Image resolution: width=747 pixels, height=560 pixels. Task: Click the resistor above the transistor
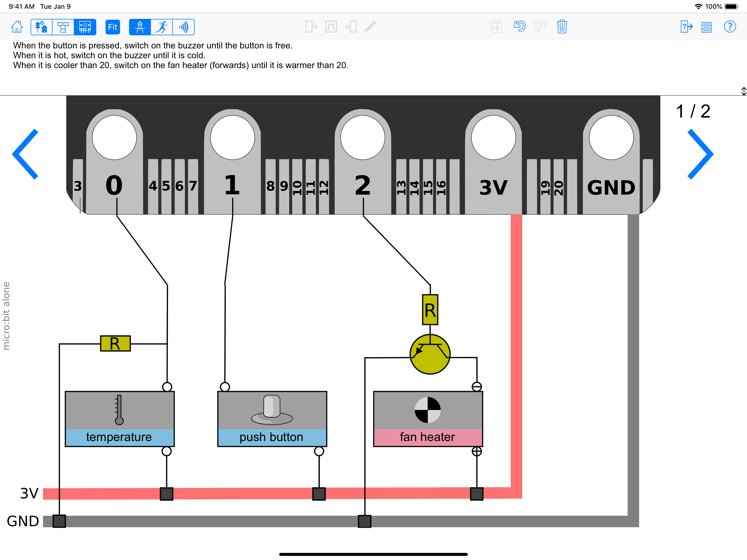coord(430,310)
